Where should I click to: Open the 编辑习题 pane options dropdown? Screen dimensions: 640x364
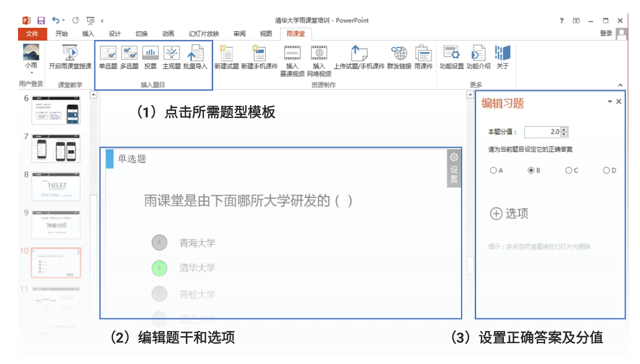610,101
